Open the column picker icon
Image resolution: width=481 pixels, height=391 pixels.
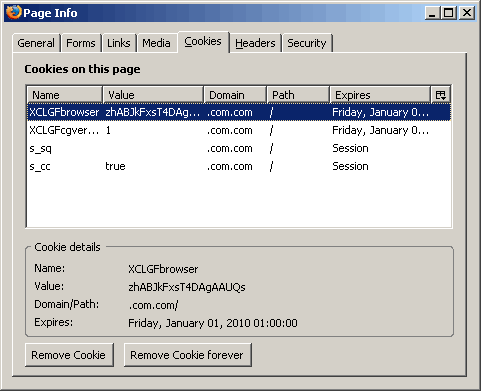point(441,95)
